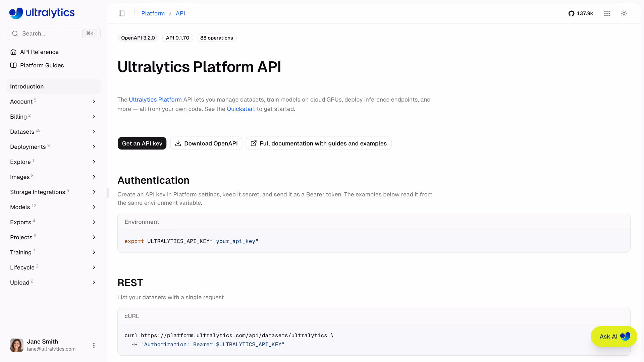Click the Platform breadcrumb link
Screen dimensions: 644x362
(x=153, y=13)
